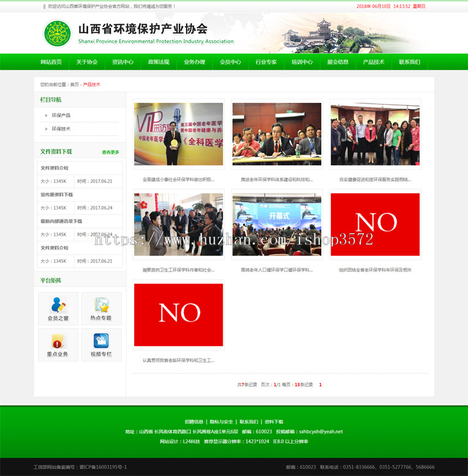
Task: Open the 开幕式 ceremony photo thumbnail
Action: pyautogui.click(x=276, y=225)
